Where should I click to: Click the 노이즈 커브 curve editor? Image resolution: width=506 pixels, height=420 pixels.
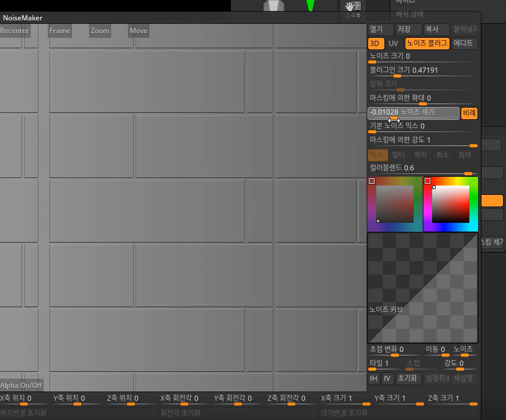(422, 288)
